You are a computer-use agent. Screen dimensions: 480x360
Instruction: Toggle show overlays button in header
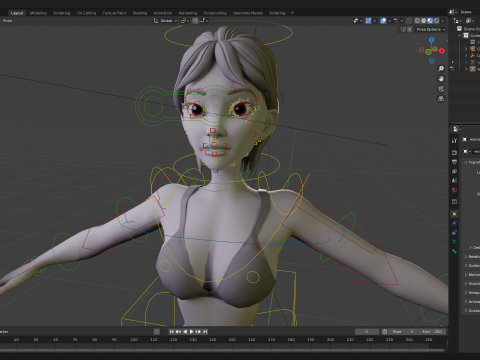(383, 21)
